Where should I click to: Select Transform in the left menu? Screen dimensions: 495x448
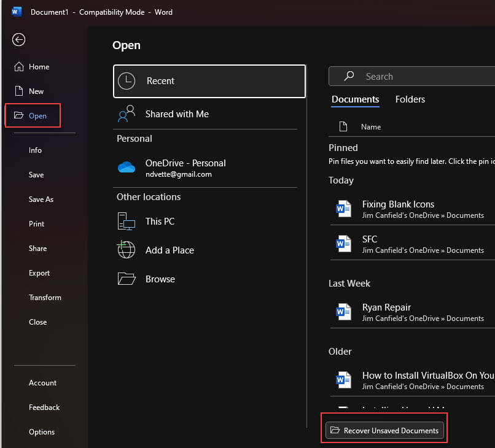pyautogui.click(x=45, y=298)
